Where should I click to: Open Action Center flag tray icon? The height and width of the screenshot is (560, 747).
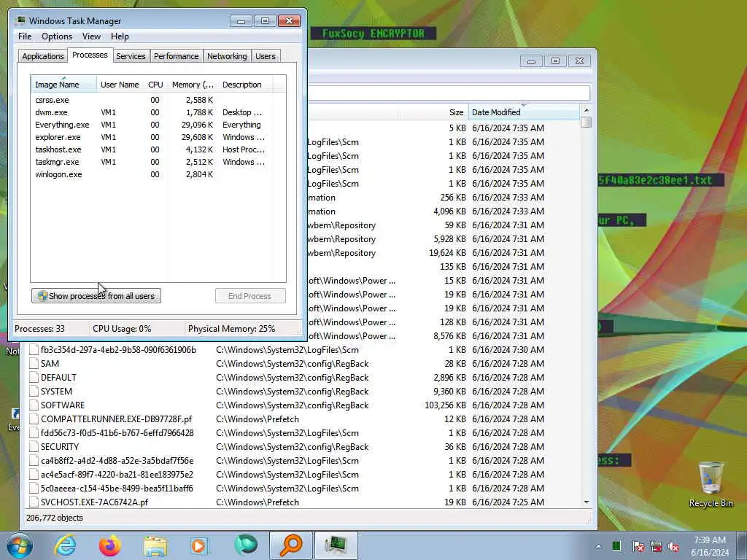click(x=638, y=547)
